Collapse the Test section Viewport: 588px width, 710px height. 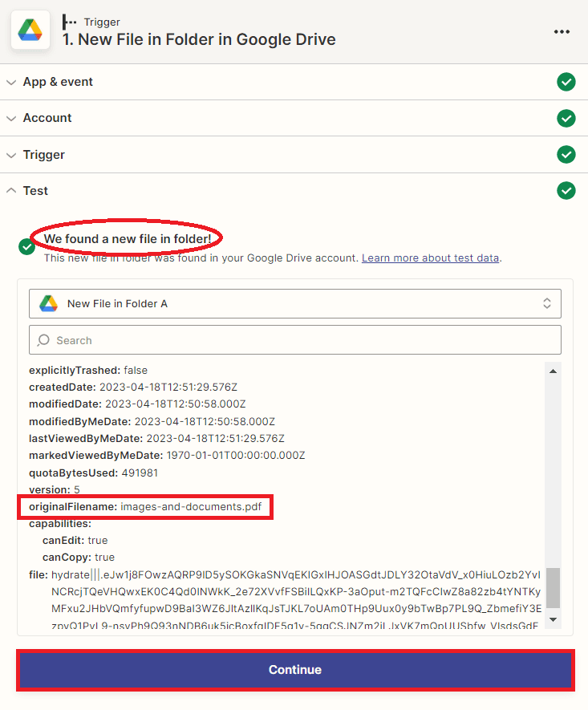(35, 191)
